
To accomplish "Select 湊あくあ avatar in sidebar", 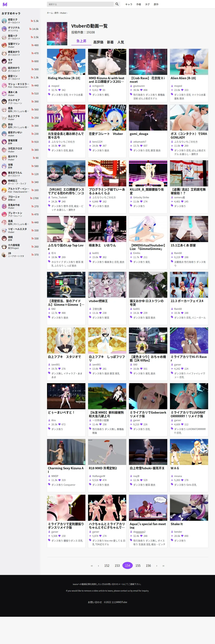I will tap(4, 93).
